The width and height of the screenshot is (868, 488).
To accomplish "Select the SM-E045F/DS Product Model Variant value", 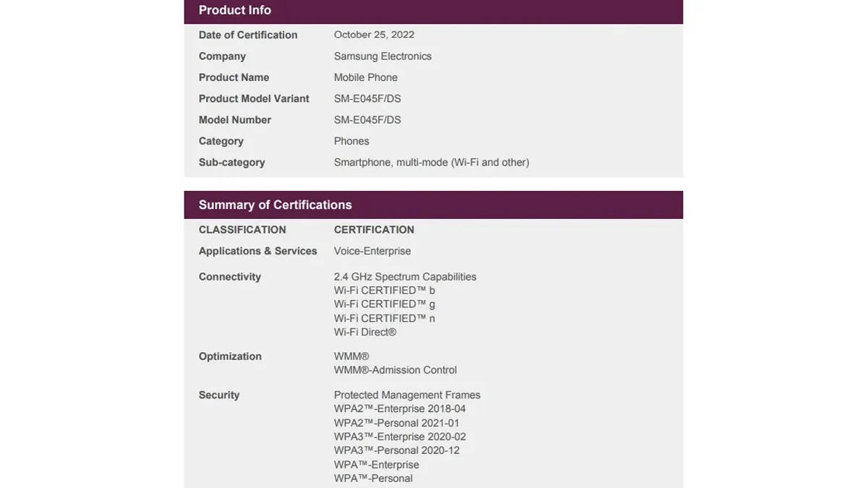I will tap(367, 98).
